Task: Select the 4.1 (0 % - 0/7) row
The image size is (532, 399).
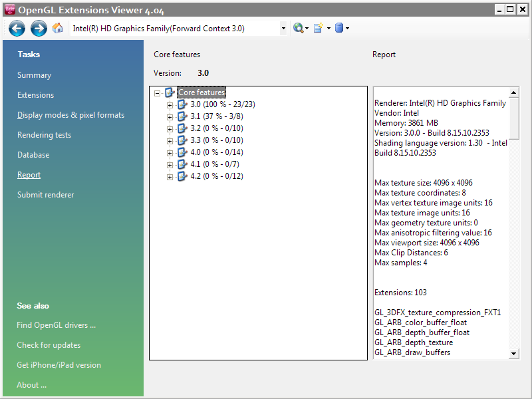Action: coord(215,164)
